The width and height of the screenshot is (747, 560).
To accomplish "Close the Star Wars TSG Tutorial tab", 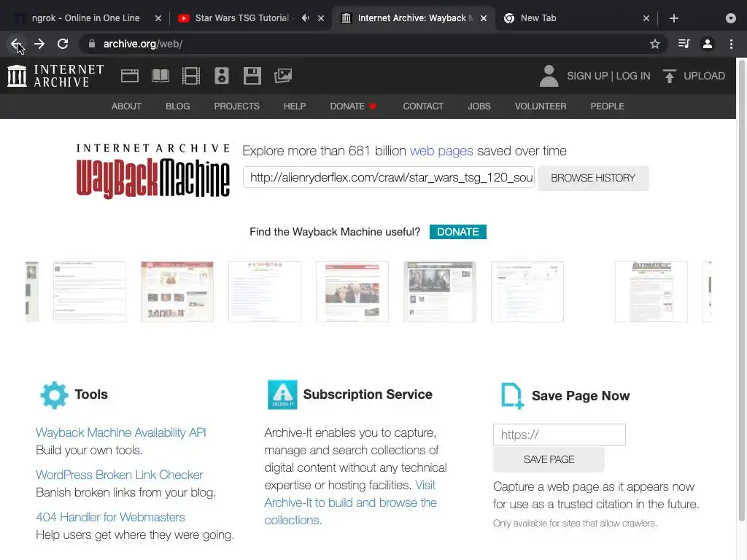I will tap(321, 18).
